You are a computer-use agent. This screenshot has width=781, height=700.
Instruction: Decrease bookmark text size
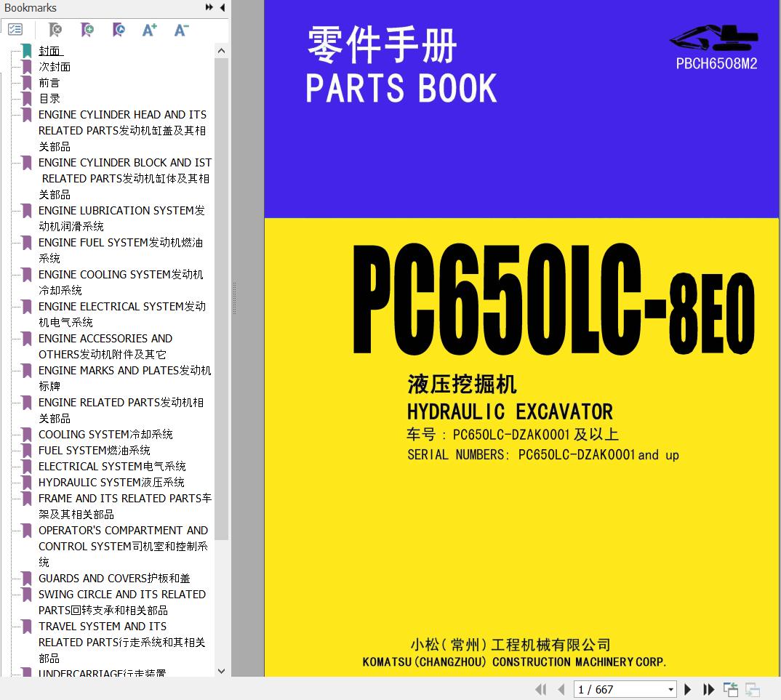(181, 31)
